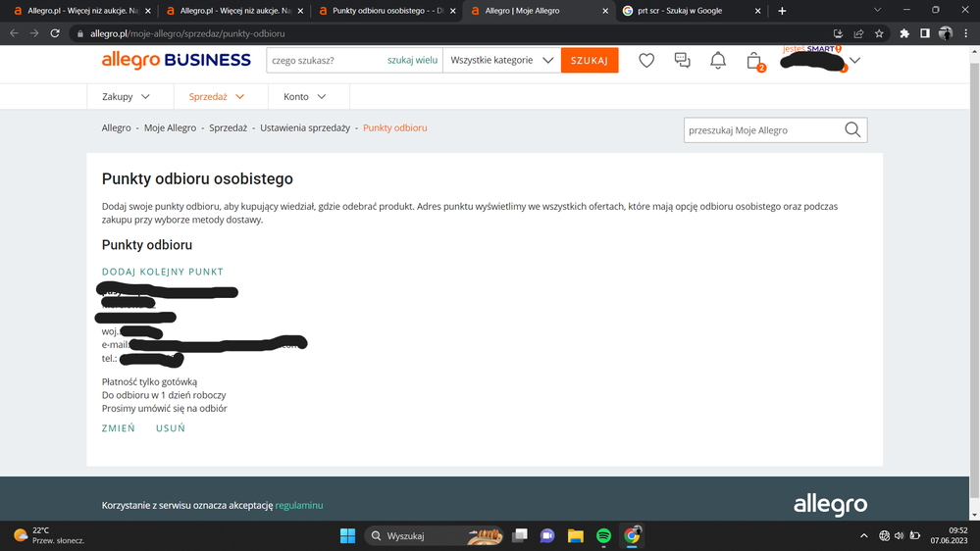Image resolution: width=980 pixels, height=551 pixels.
Task: Reload the page with browser refresh icon
Action: [55, 33]
